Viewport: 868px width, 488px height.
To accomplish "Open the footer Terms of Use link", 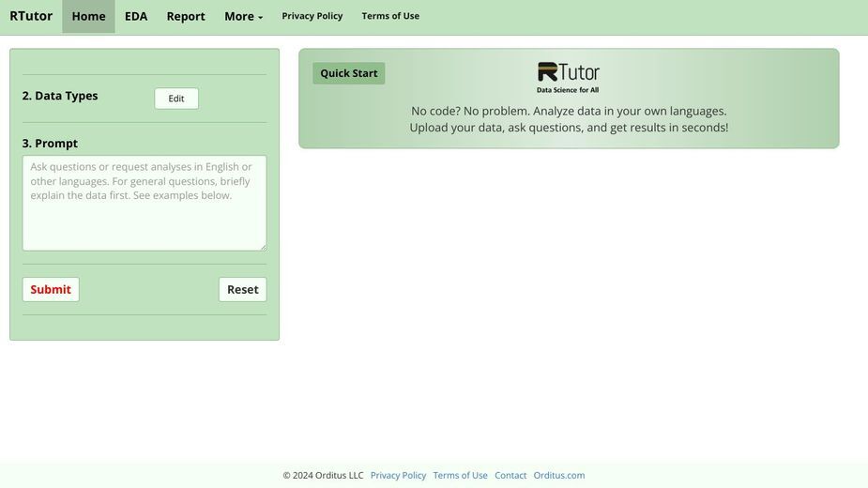I will click(x=460, y=475).
